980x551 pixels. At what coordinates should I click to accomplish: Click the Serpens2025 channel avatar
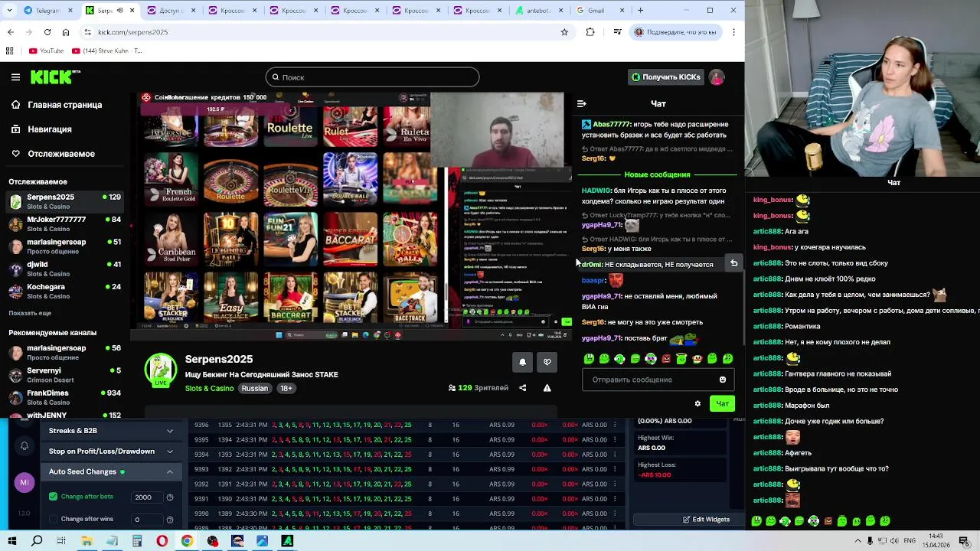pyautogui.click(x=161, y=370)
